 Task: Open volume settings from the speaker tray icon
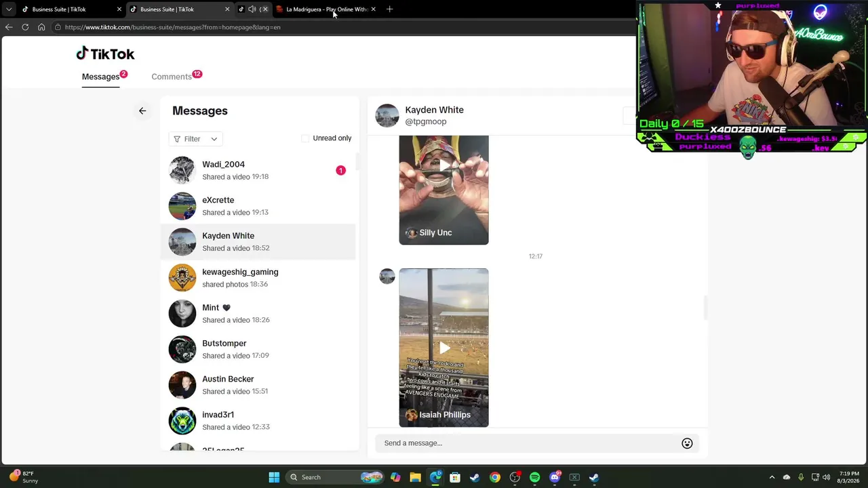click(x=826, y=477)
